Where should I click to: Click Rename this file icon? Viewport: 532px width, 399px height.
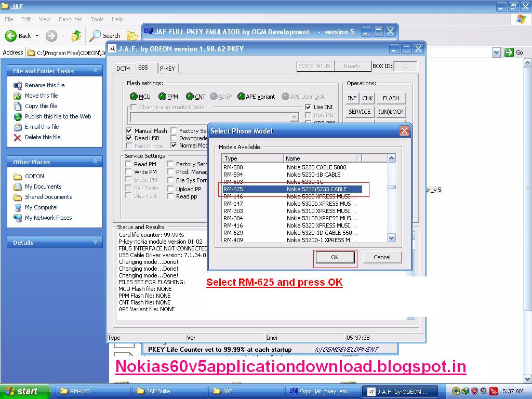pos(18,85)
